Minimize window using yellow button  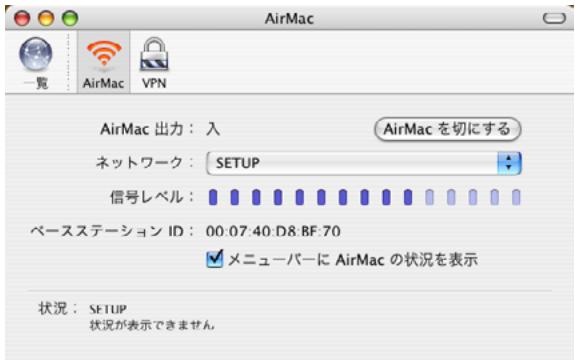tap(46, 18)
